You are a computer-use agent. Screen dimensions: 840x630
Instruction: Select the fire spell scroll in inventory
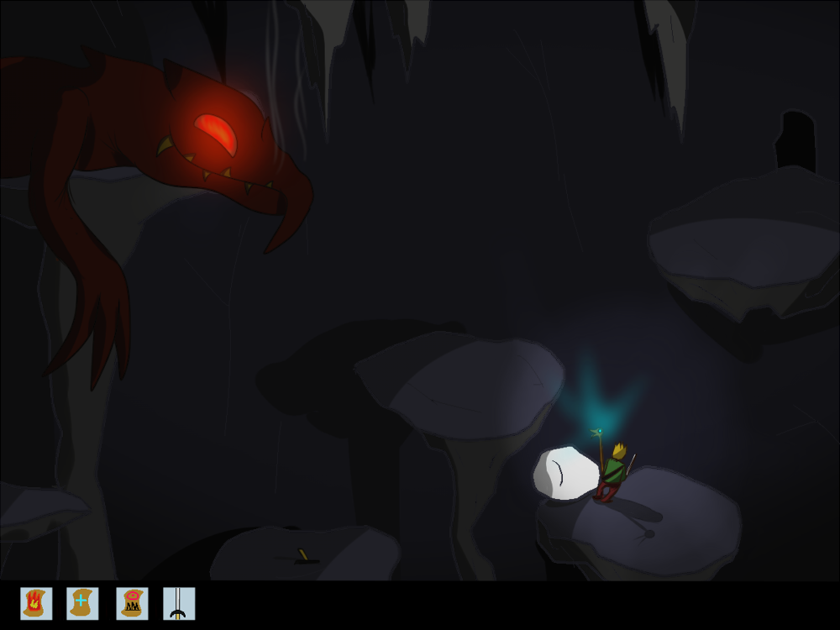(x=36, y=603)
